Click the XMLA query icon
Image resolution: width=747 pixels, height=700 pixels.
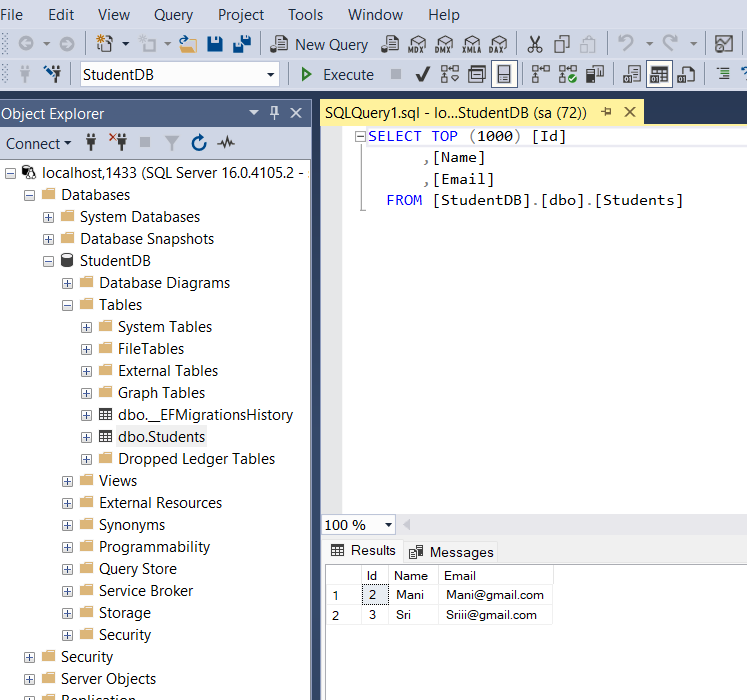click(x=472, y=44)
